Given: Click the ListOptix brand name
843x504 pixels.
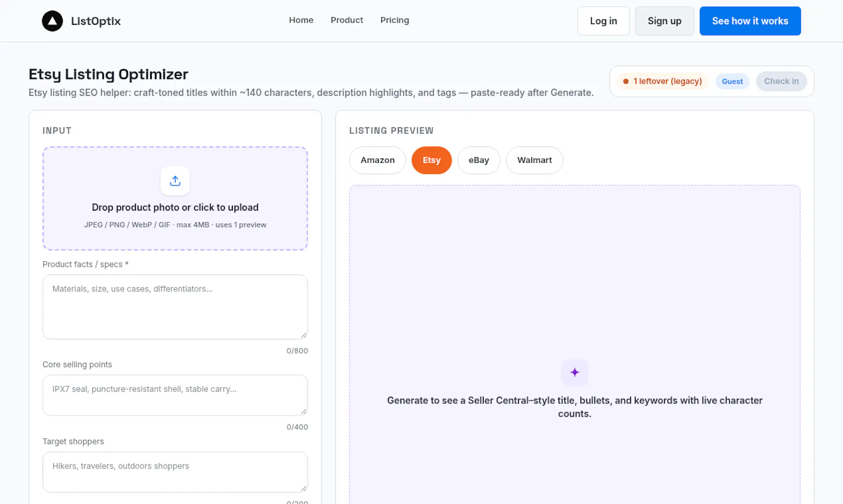Looking at the screenshot, I should click(x=96, y=21).
